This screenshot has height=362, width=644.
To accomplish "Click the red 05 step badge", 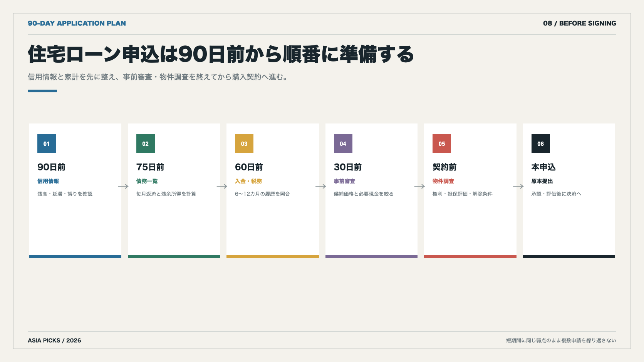I will 442,143.
